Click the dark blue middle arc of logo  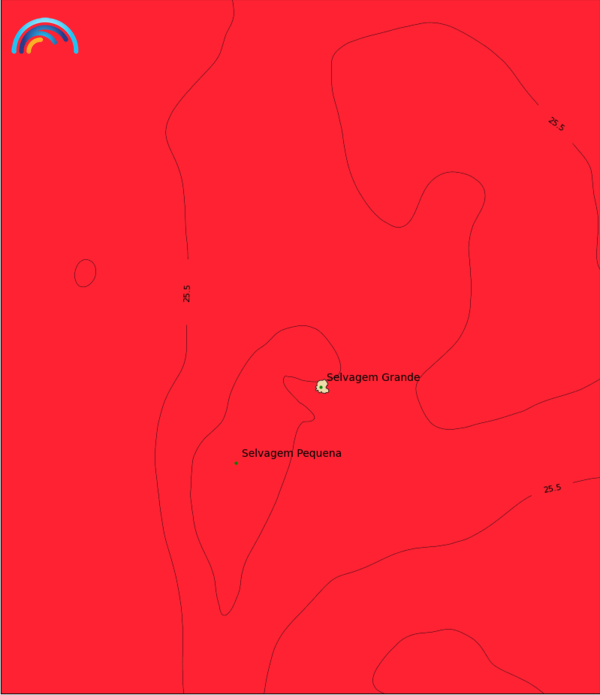[43, 35]
